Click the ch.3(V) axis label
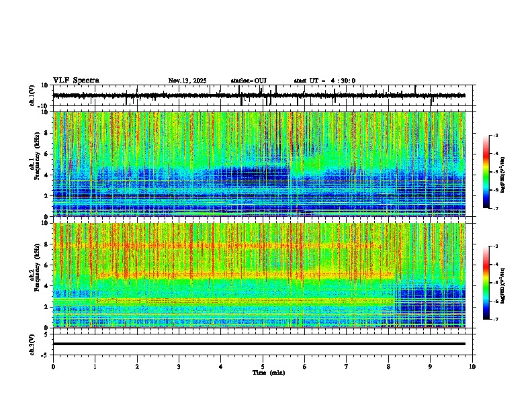This screenshot has height=411, width=532. point(32,345)
